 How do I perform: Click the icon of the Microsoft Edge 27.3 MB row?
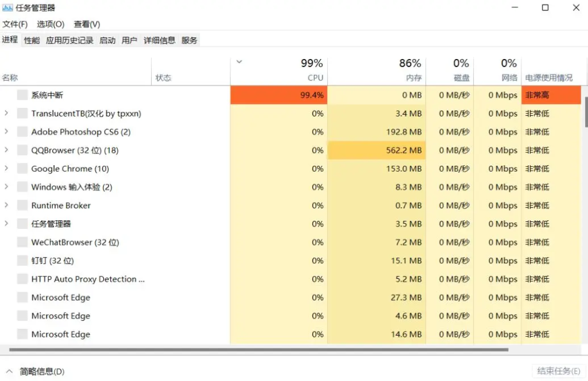[22, 297]
